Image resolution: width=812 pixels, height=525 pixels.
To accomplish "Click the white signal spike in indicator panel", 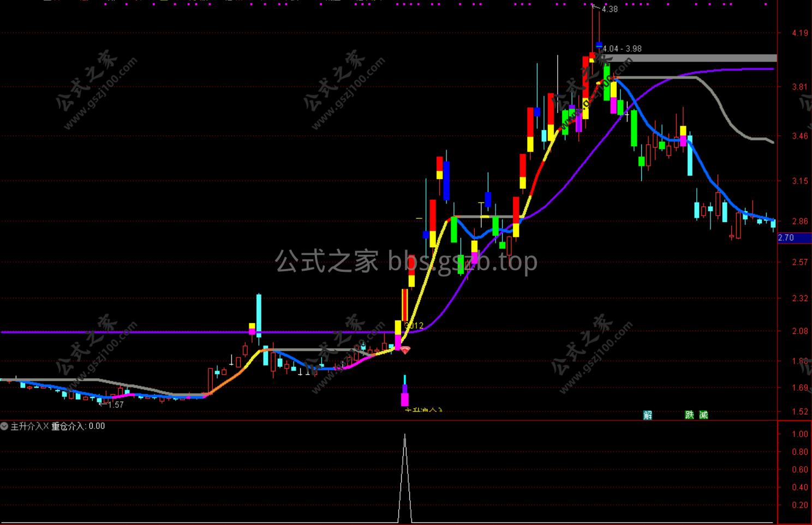I will [x=404, y=479].
